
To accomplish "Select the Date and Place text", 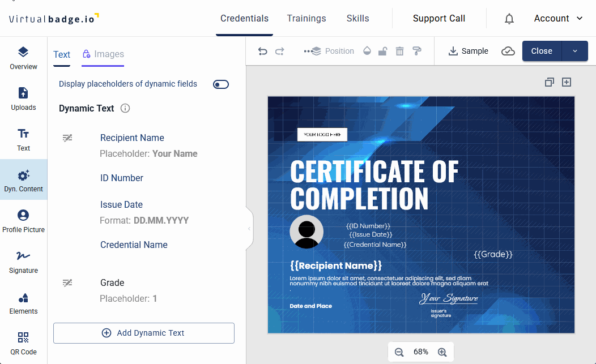I will [x=310, y=306].
